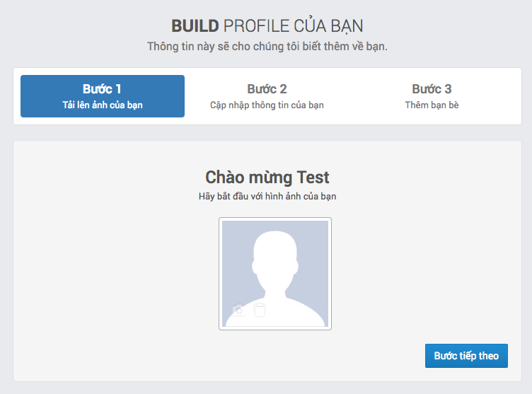The height and width of the screenshot is (394, 532).
Task: Click the white border frame of avatar
Action: point(221,274)
